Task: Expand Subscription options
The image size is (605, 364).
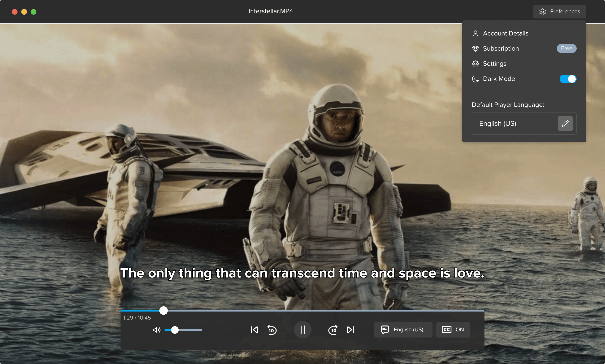Action: point(501,48)
